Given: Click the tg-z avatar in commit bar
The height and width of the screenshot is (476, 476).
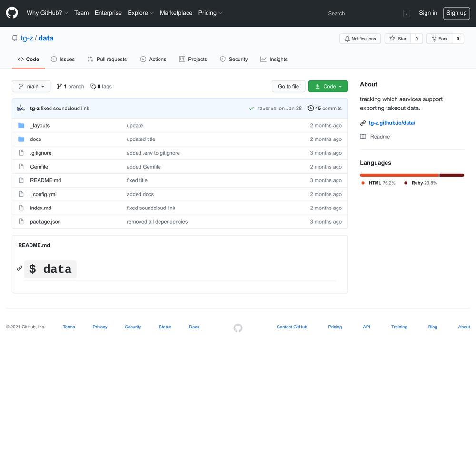Looking at the screenshot, I should [21, 108].
